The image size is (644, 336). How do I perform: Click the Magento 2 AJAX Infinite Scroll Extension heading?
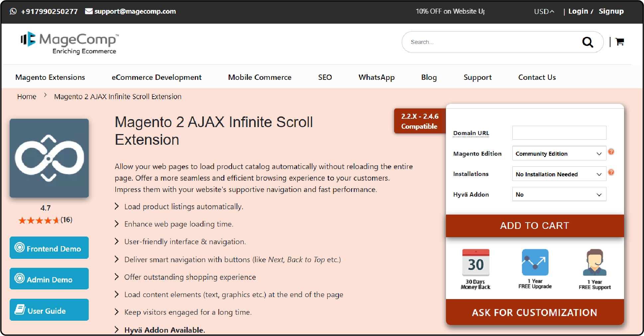pos(214,131)
